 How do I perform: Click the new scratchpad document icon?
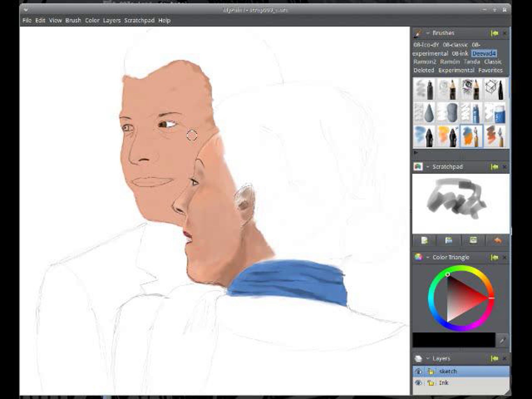pos(424,240)
